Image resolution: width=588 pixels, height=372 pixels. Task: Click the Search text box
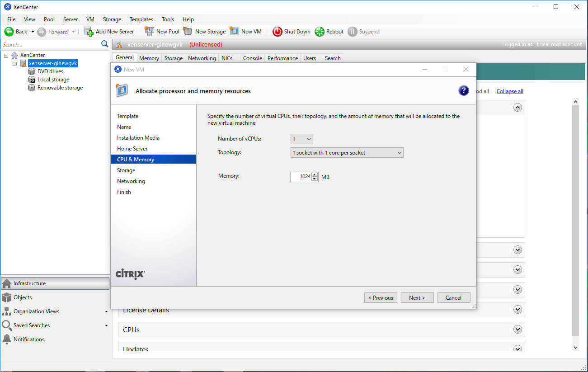pyautogui.click(x=51, y=44)
